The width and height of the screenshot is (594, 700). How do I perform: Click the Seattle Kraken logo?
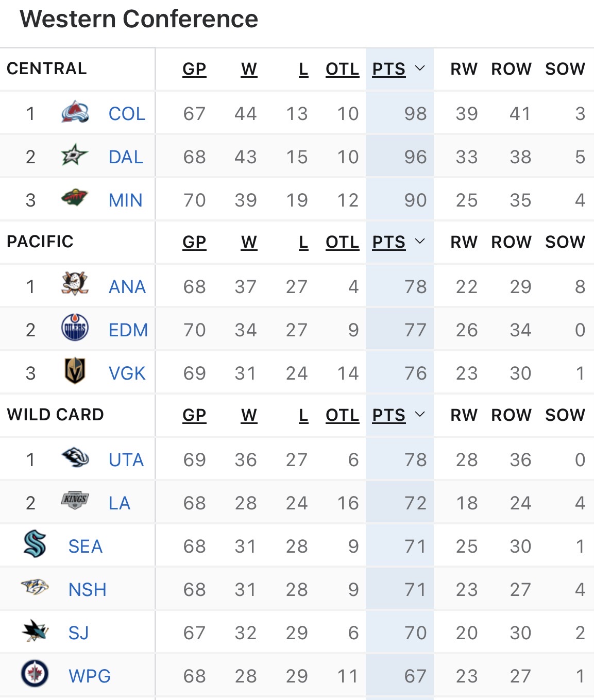(x=35, y=544)
